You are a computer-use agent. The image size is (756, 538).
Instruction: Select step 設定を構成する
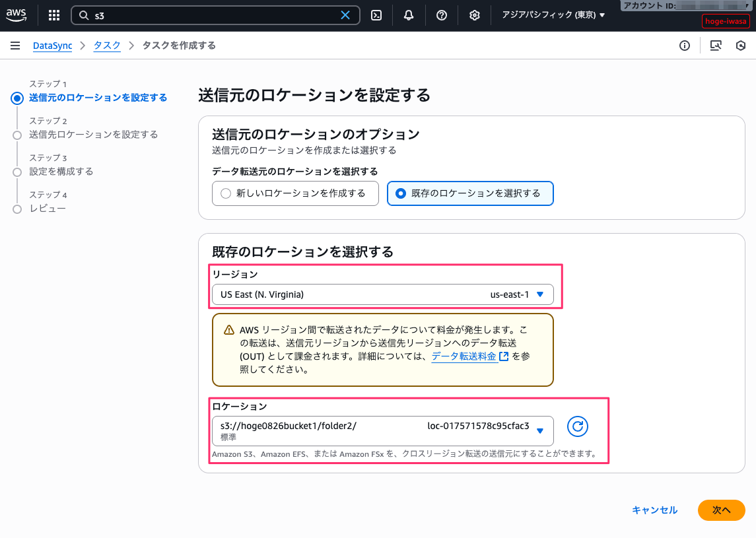[61, 172]
